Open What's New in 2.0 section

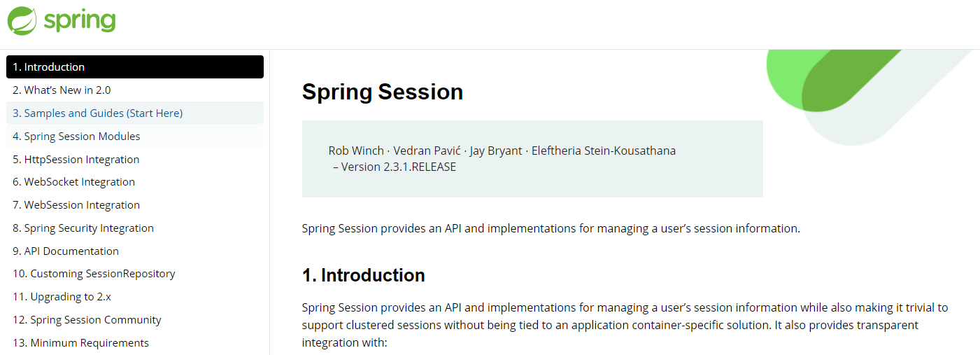pos(135,90)
